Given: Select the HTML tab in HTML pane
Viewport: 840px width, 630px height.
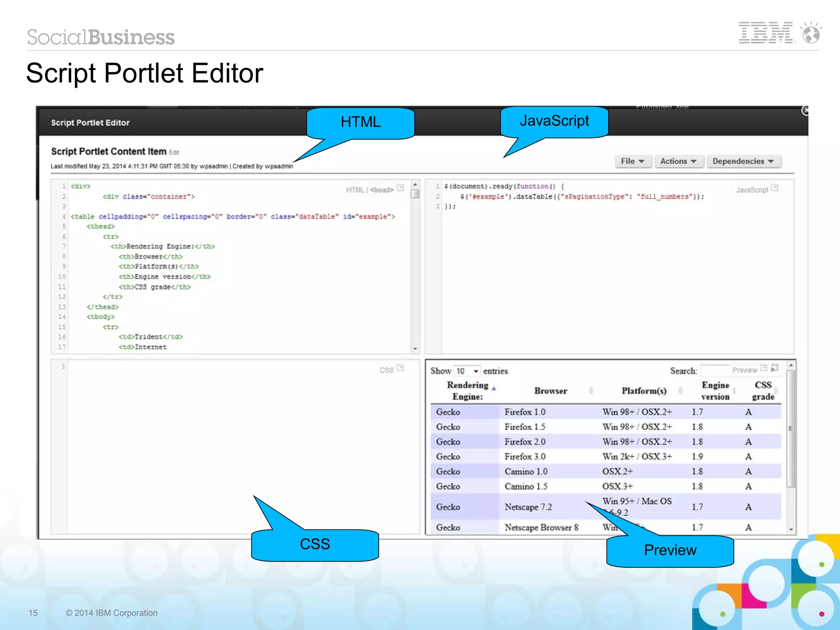Looking at the screenshot, I should tap(355, 190).
